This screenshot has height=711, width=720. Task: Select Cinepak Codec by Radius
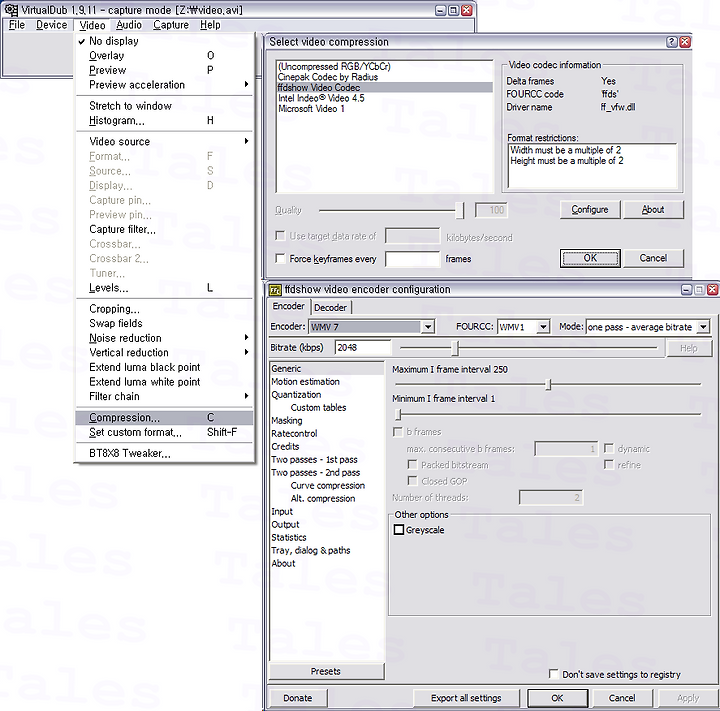click(385, 77)
